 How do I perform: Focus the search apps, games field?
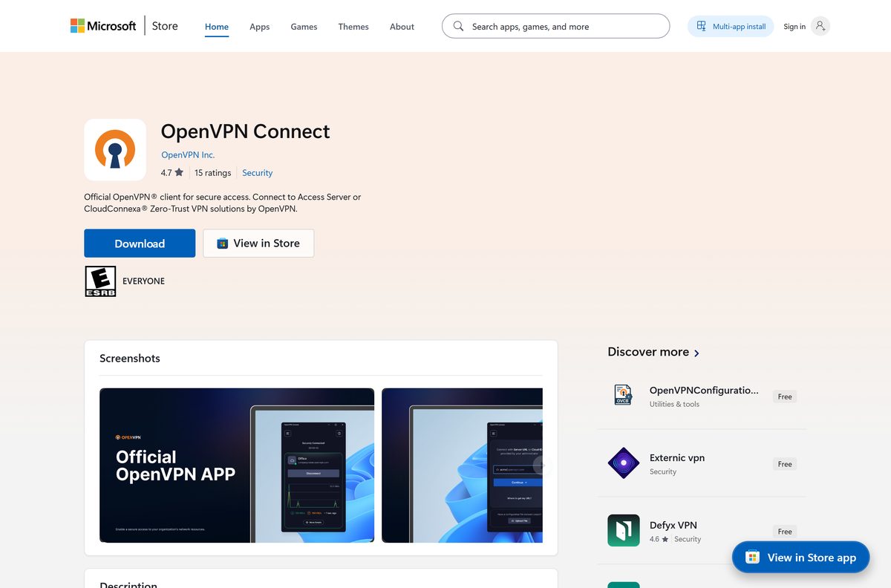point(555,26)
